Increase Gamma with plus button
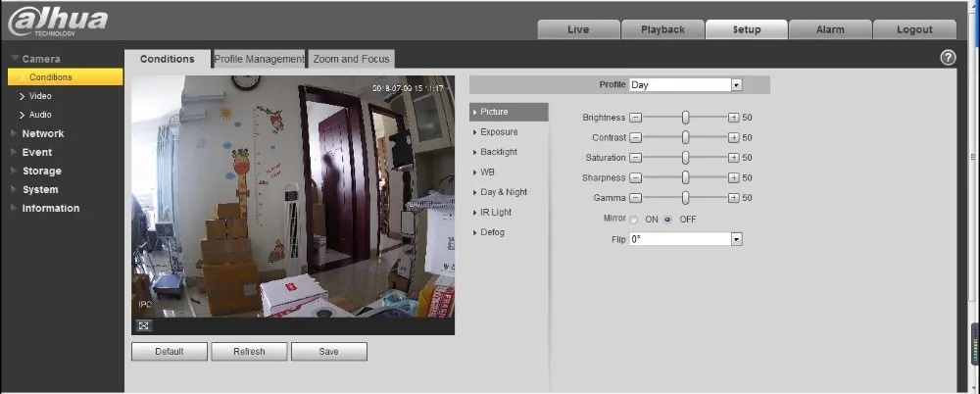The height and width of the screenshot is (394, 980). pos(734,198)
